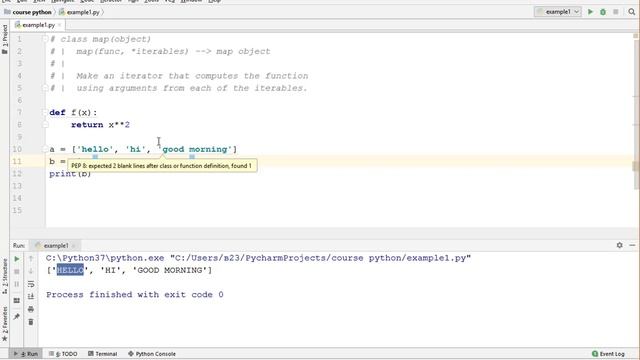This screenshot has height=360, width=640.
Task: Click the comment '# class map(object)'
Action: (100, 39)
